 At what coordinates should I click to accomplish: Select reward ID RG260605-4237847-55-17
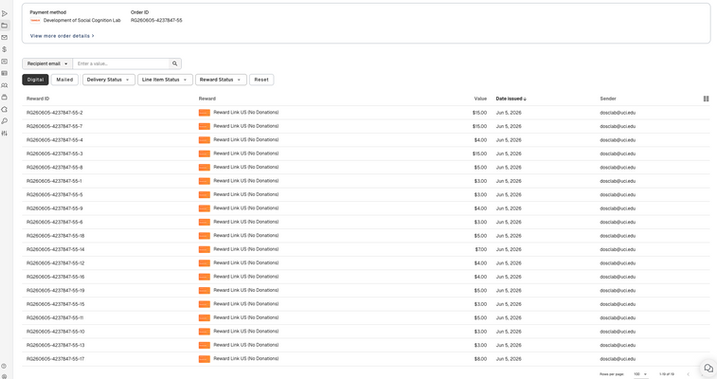(x=55, y=359)
